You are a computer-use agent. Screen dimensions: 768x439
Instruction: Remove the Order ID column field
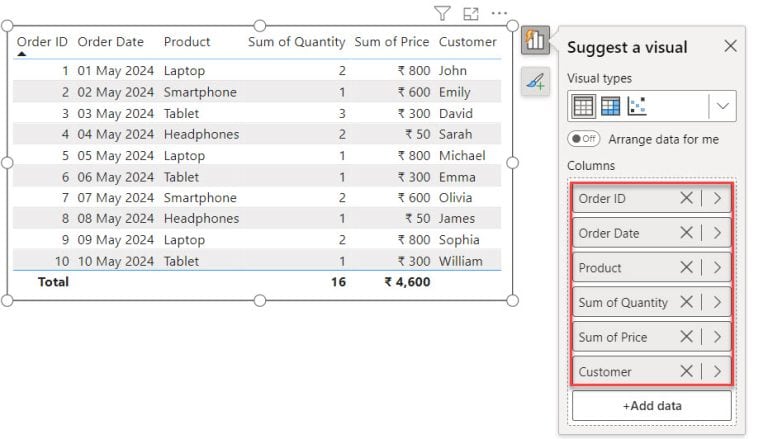[x=686, y=198]
